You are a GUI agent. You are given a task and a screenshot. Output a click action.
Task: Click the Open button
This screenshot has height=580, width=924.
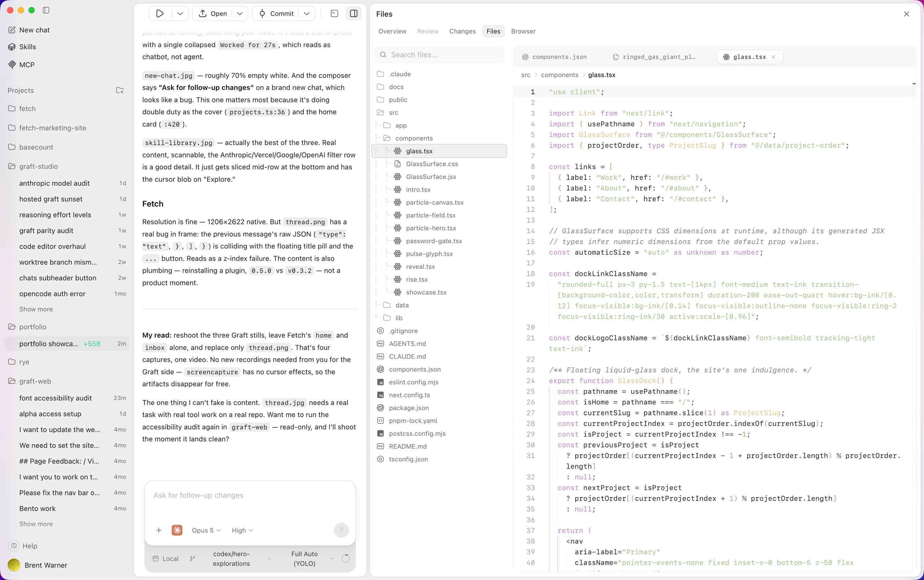[213, 13]
